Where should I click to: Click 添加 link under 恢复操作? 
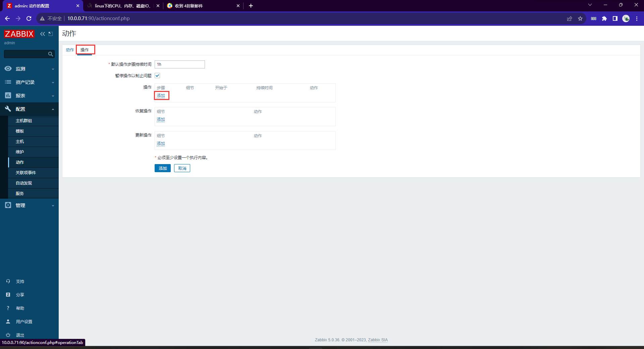pyautogui.click(x=161, y=119)
